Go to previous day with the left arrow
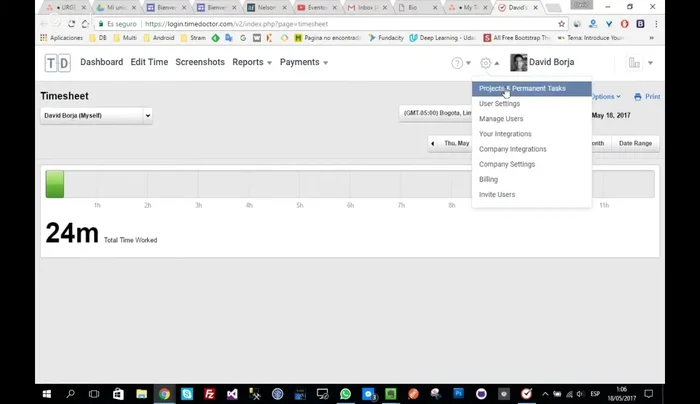This screenshot has height=404, width=700. point(433,143)
